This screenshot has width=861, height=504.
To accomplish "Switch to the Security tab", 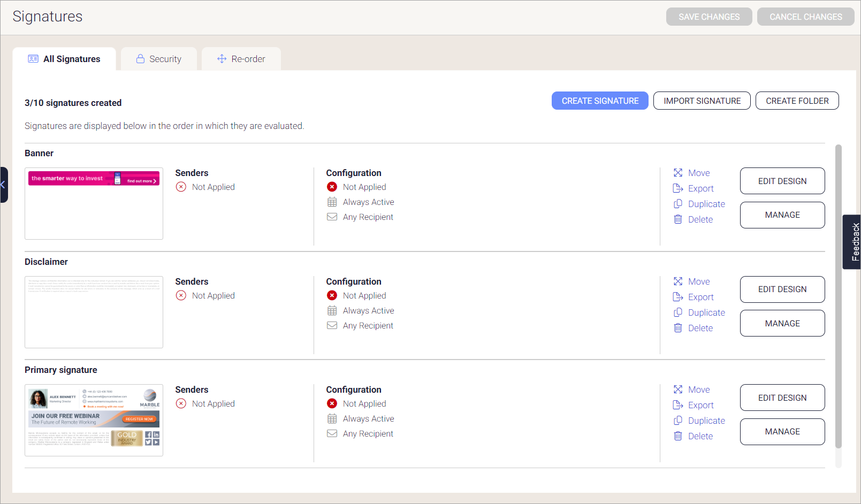I will (159, 59).
